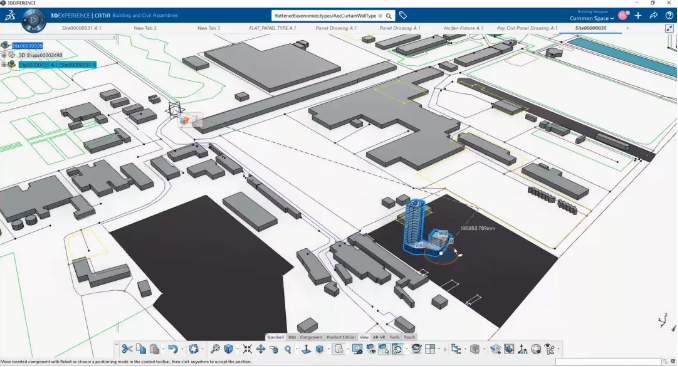This screenshot has width=678, height=367.
Task: Select the Fit All In icon
Action: [x=247, y=349]
